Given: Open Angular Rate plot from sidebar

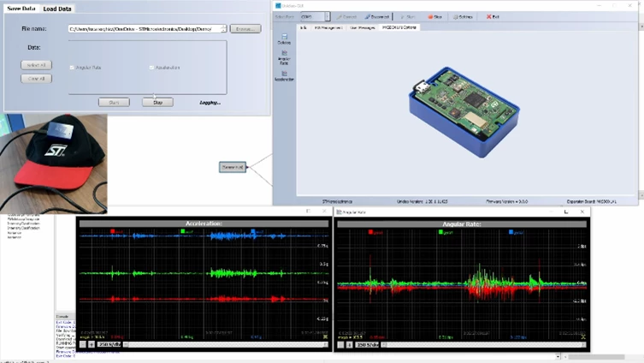Looking at the screenshot, I should click(284, 57).
